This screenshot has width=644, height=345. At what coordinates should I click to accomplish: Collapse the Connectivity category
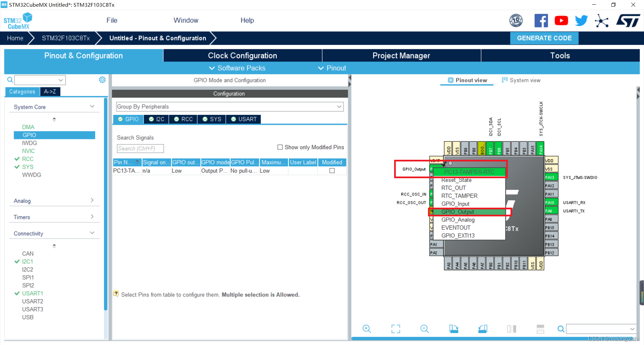coord(92,233)
